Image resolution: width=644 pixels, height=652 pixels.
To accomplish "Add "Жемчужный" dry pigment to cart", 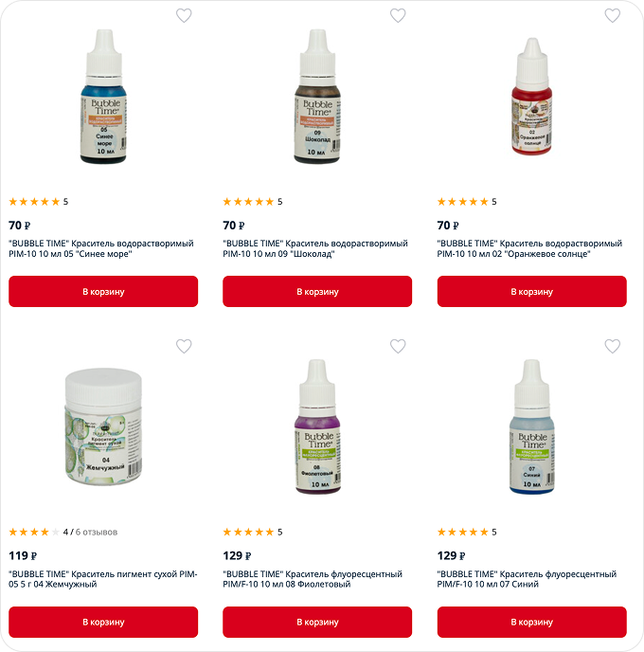I will (103, 622).
